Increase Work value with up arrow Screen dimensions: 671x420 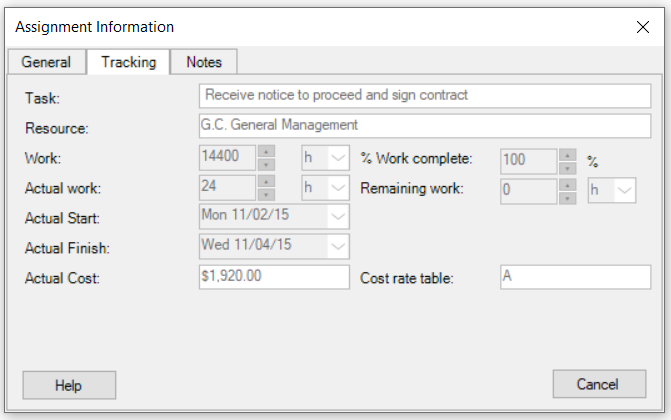coord(266,152)
